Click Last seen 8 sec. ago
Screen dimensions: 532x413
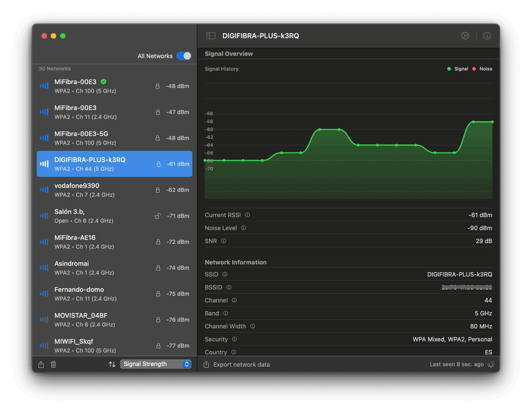click(x=457, y=364)
